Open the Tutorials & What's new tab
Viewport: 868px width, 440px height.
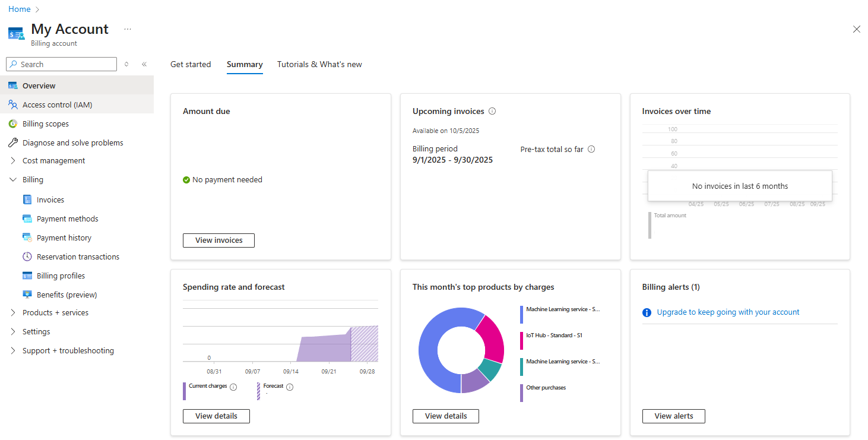319,64
